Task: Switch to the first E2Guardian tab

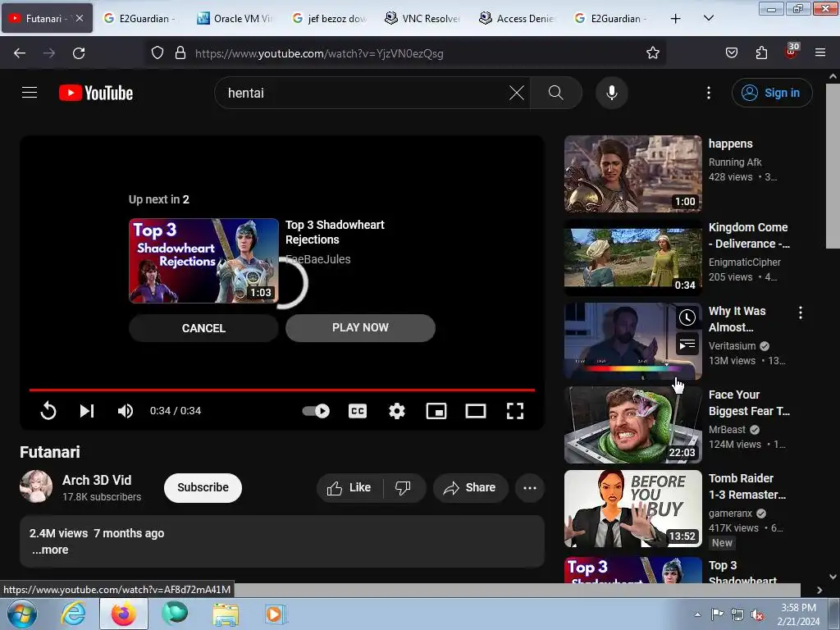Action: pyautogui.click(x=139, y=18)
